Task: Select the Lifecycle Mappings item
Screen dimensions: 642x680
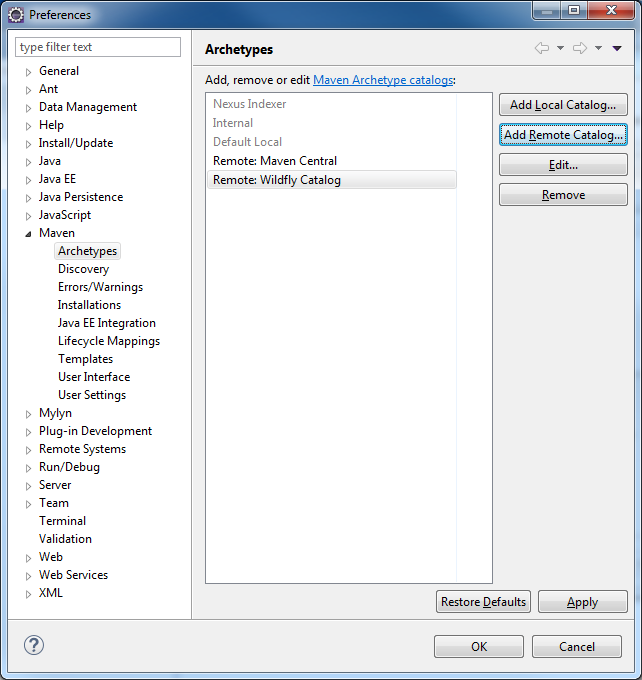Action: [x=108, y=341]
